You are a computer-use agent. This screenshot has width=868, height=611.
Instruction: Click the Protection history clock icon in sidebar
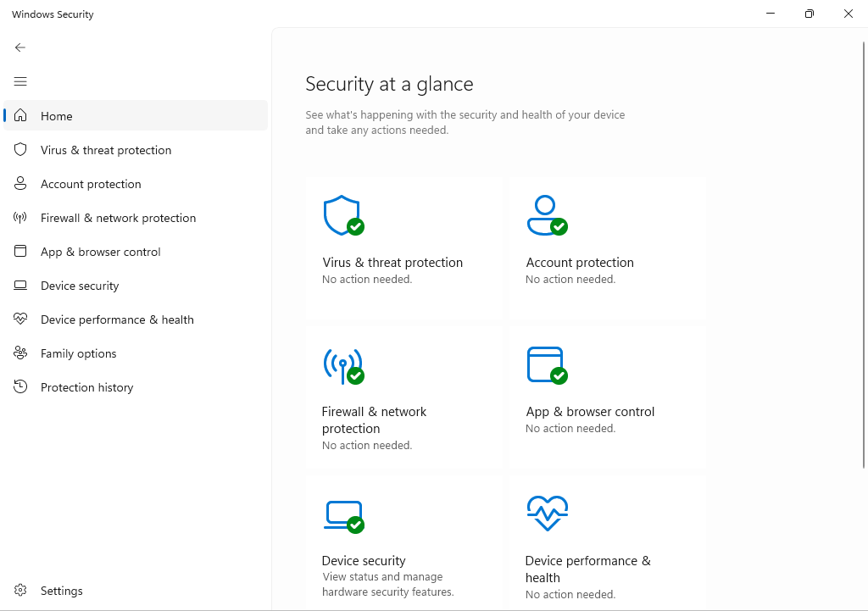(x=21, y=387)
